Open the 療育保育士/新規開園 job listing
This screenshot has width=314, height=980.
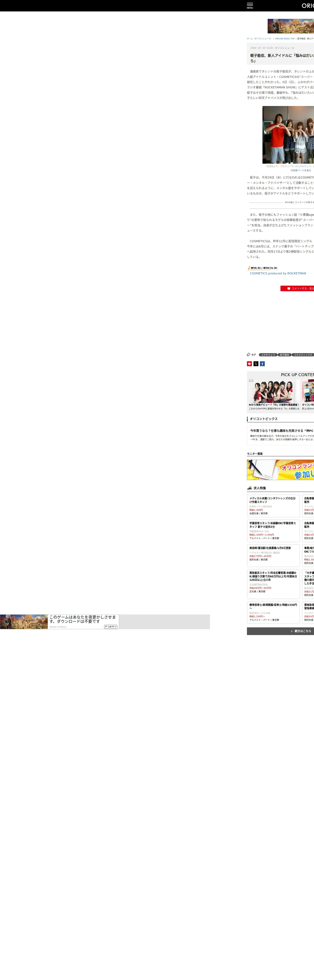point(273,612)
